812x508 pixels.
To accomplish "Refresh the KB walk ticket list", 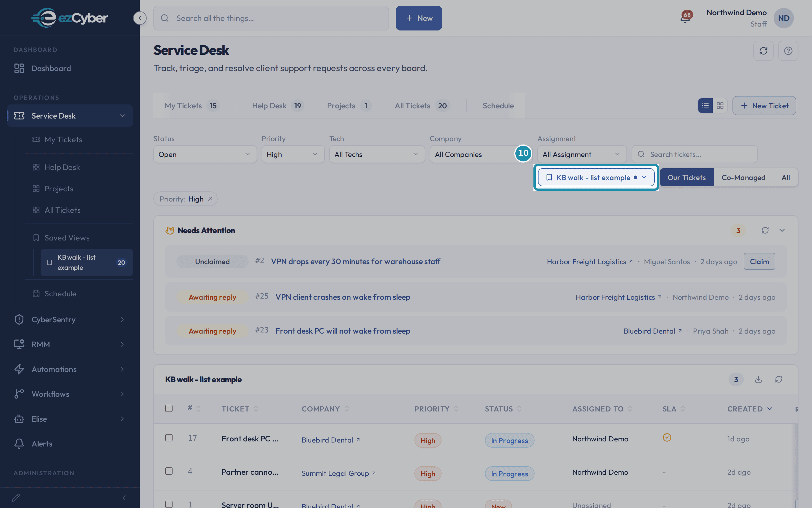I will tap(779, 379).
